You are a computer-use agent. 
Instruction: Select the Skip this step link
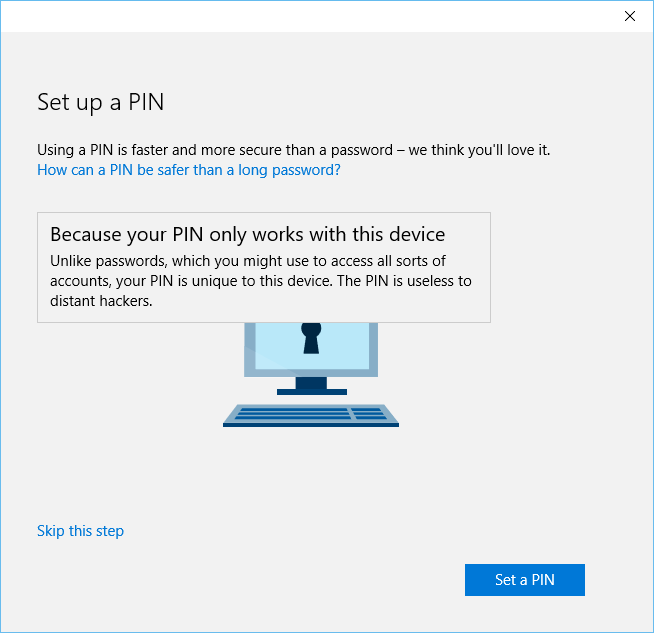point(80,531)
